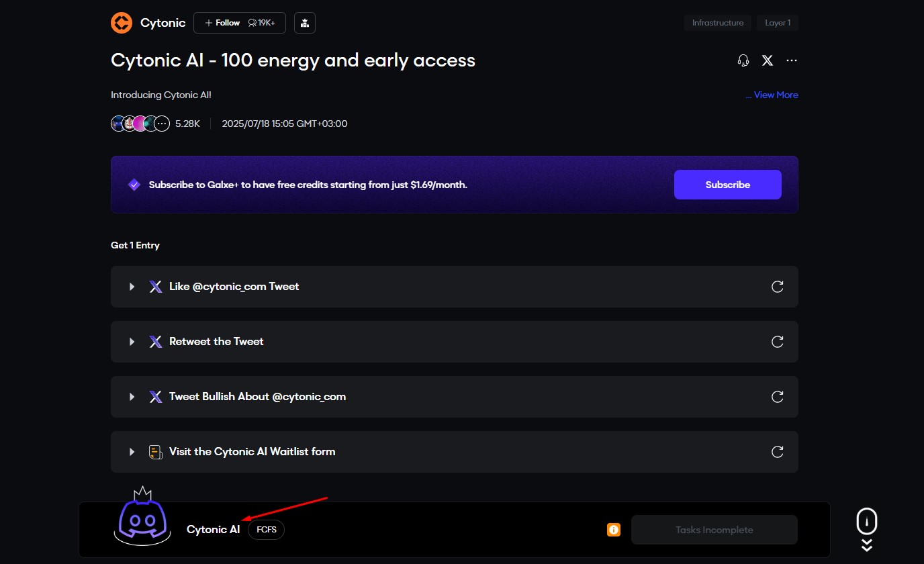This screenshot has height=564, width=924.
Task: Click the orange info icon
Action: (614, 530)
